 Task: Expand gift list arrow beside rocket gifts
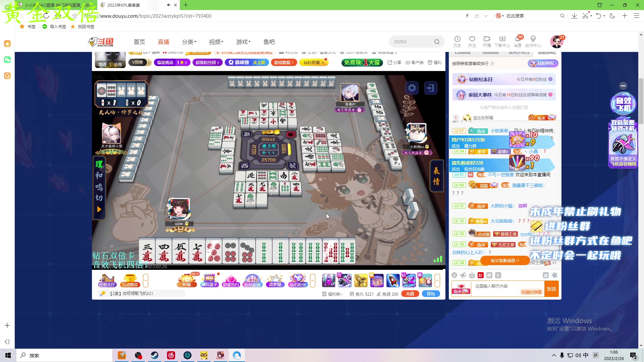pos(437,281)
